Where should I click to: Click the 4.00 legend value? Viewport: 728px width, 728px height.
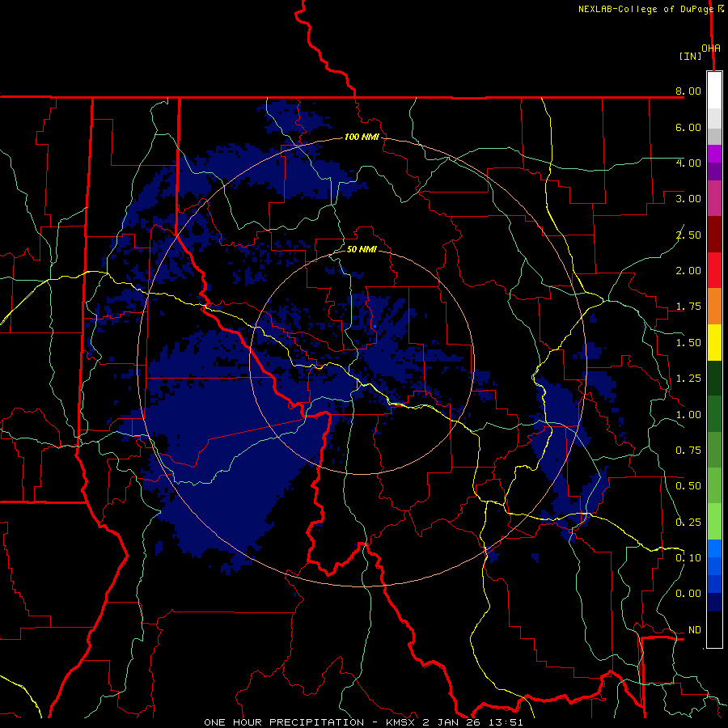coord(688,163)
